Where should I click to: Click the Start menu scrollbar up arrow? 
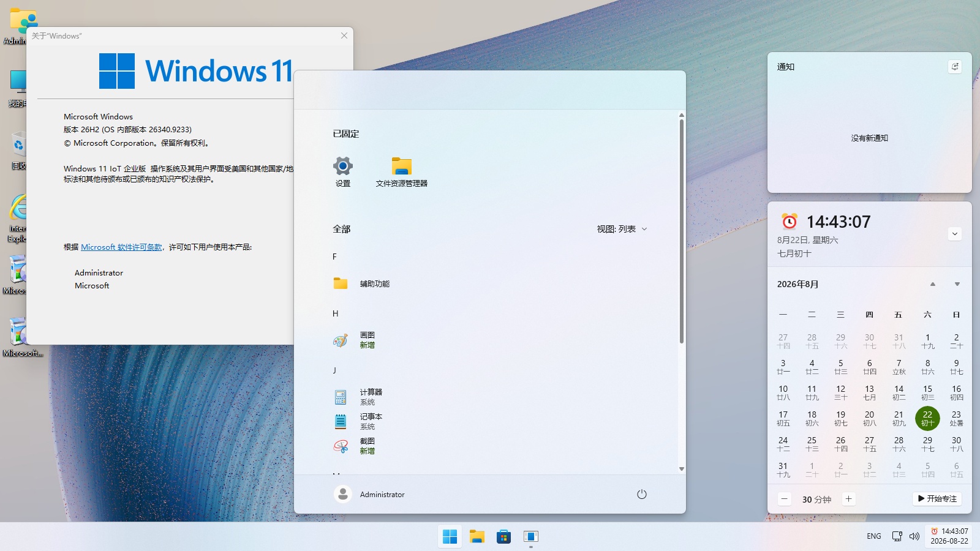coord(682,115)
